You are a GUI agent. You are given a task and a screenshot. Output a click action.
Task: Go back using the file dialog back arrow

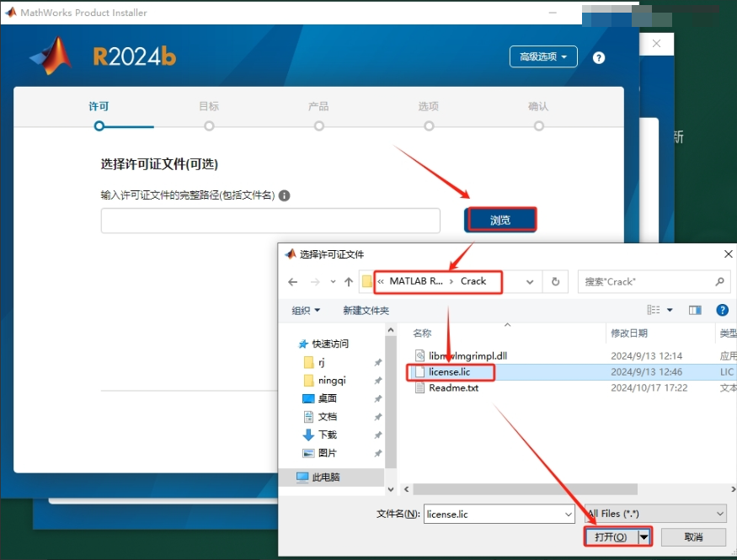[293, 282]
